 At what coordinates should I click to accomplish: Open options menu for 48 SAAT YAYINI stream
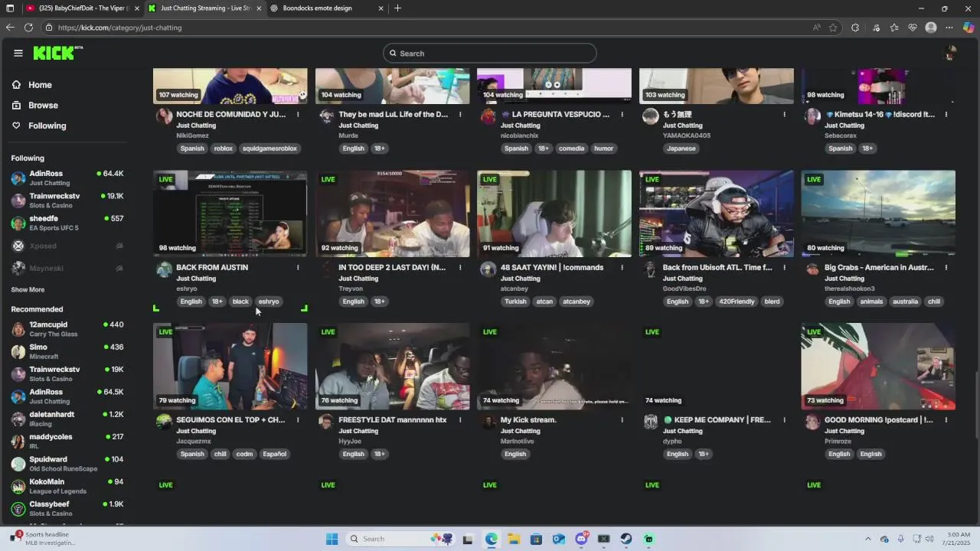[622, 267]
